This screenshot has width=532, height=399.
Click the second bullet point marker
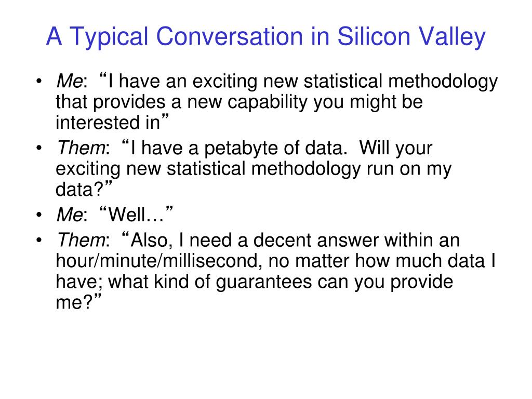pyautogui.click(x=39, y=148)
